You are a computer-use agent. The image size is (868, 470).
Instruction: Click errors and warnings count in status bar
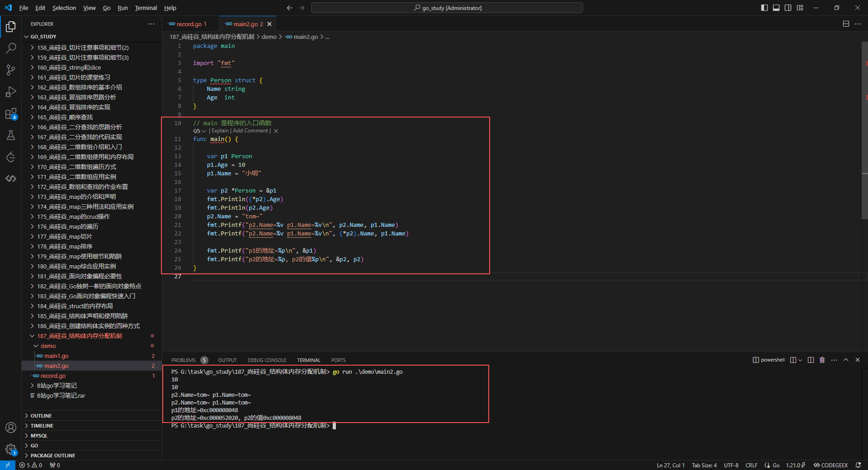(31, 465)
